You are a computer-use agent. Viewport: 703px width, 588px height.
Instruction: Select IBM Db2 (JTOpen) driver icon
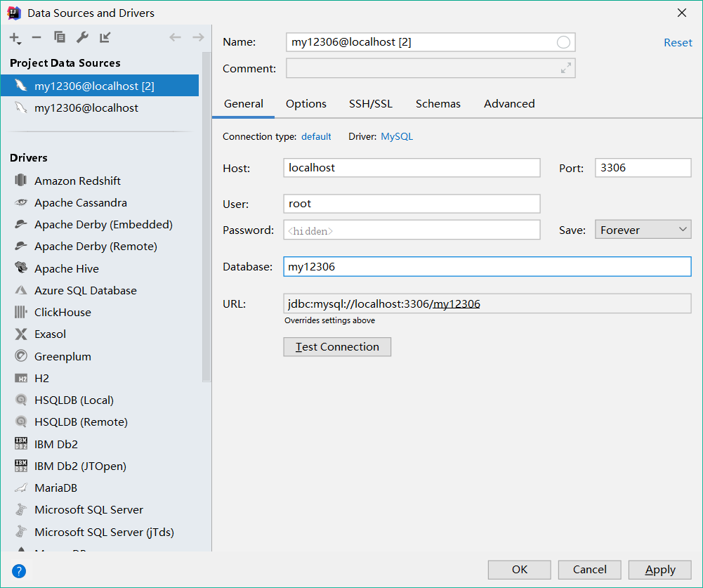20,466
